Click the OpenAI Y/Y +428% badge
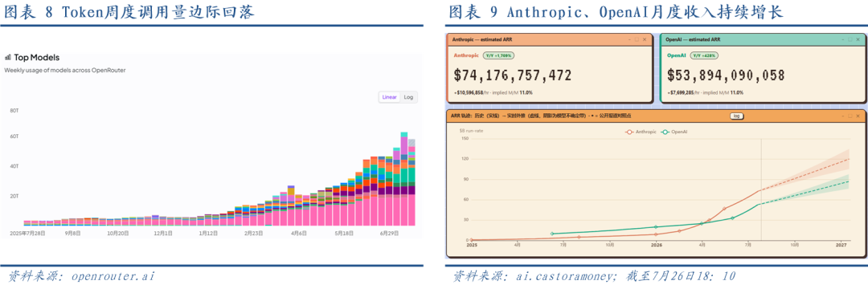Screen dimensions: 868x293 (704, 55)
